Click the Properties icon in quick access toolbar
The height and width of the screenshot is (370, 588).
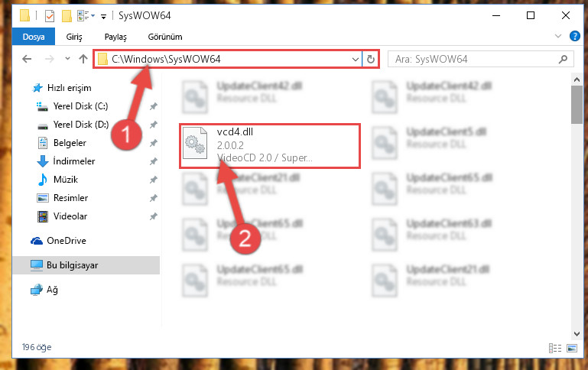tap(50, 16)
